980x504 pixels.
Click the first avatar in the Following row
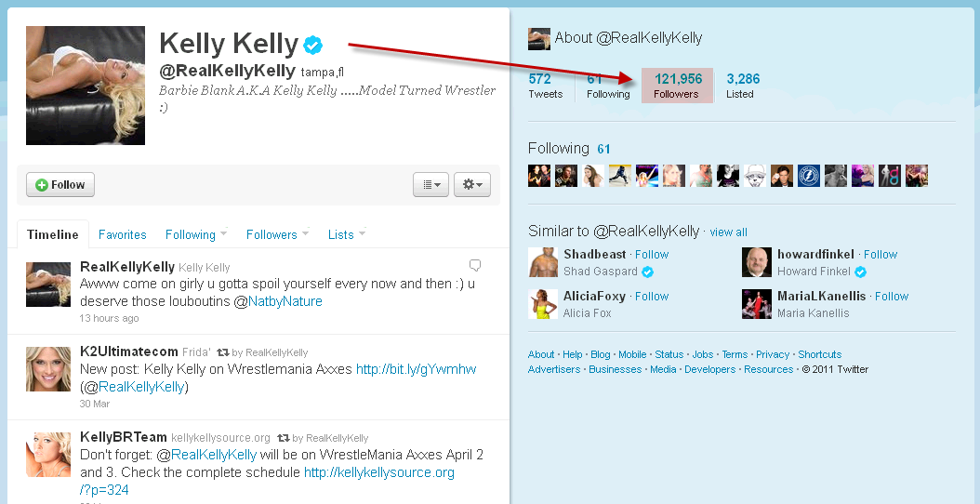539,176
